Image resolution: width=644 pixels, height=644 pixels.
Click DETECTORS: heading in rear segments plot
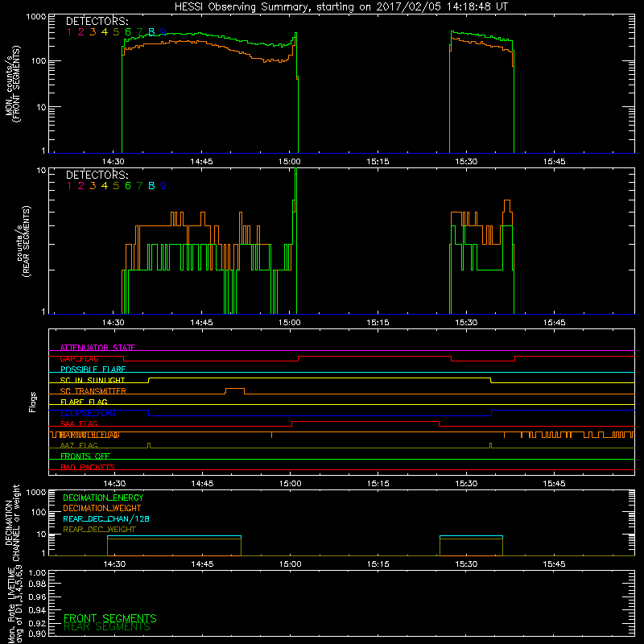pyautogui.click(x=97, y=175)
